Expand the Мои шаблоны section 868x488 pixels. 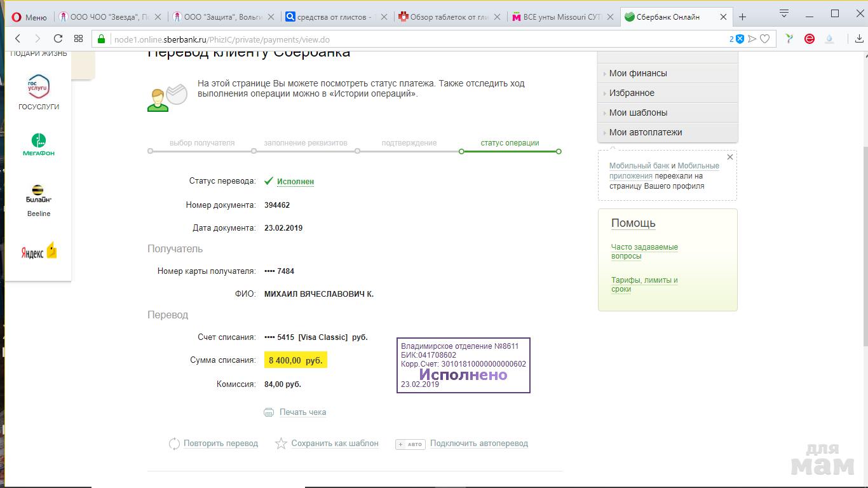[x=638, y=112]
